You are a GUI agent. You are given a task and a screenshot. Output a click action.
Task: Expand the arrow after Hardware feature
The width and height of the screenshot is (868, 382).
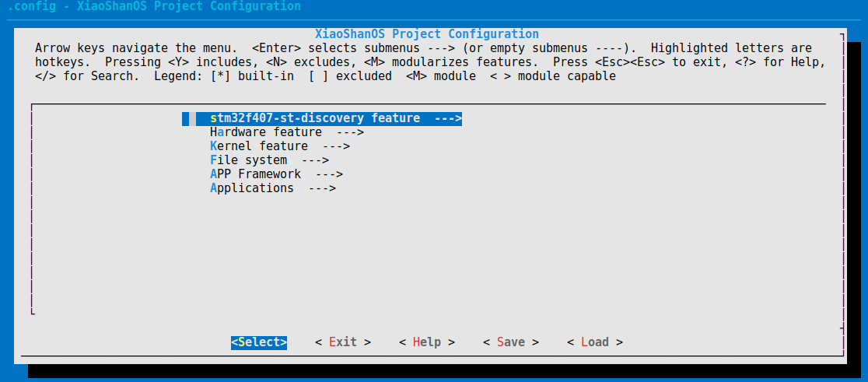click(x=350, y=132)
